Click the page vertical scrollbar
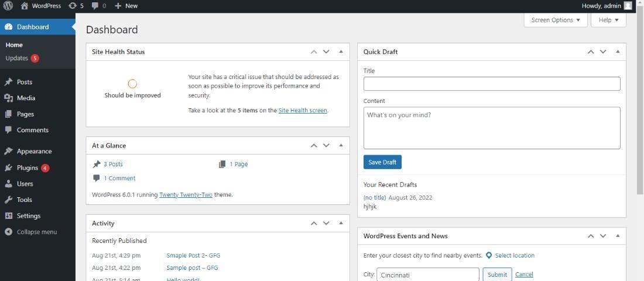The width and height of the screenshot is (644, 281). click(x=640, y=117)
